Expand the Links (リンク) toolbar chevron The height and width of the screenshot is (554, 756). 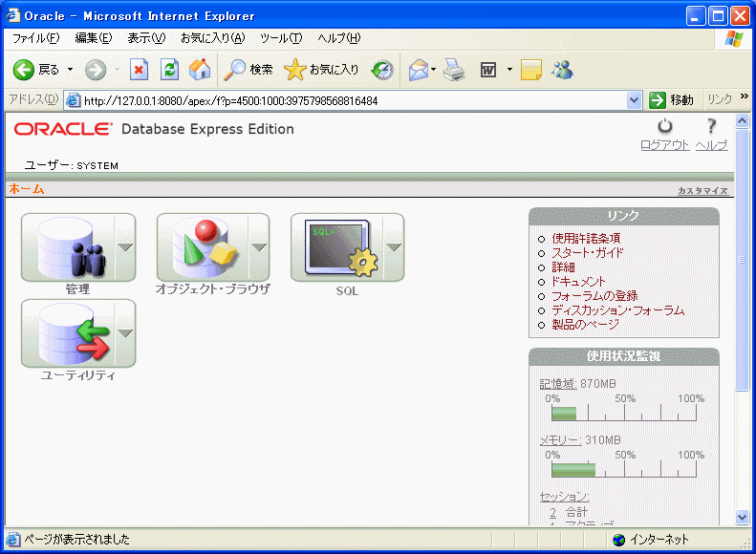(x=744, y=96)
